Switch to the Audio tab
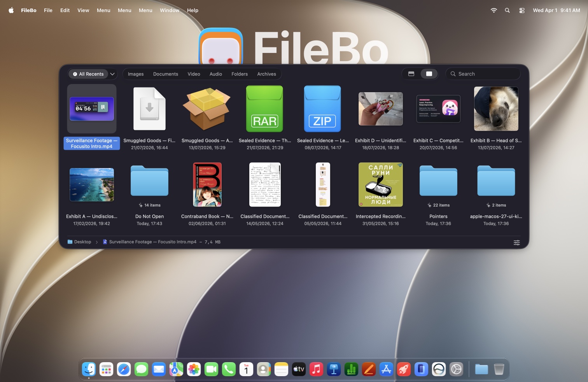 coord(216,74)
